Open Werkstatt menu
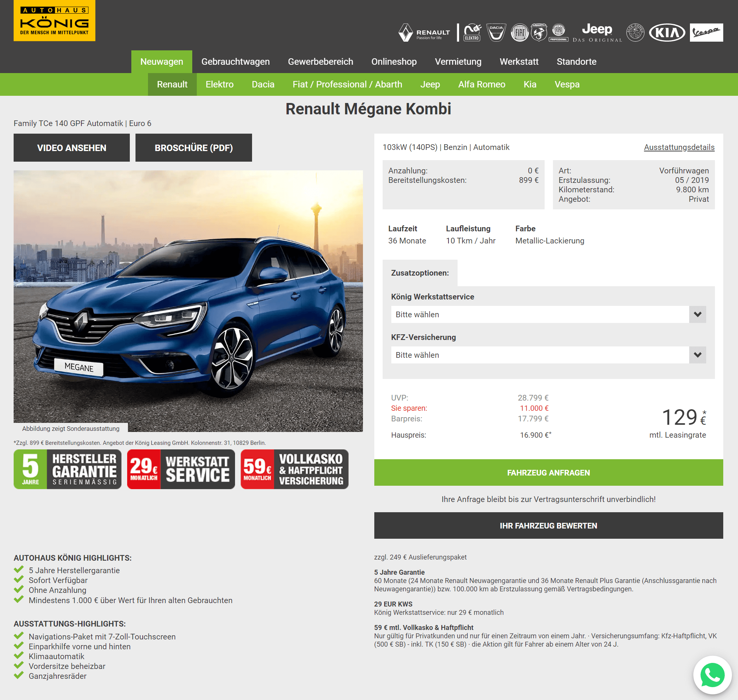 point(519,62)
